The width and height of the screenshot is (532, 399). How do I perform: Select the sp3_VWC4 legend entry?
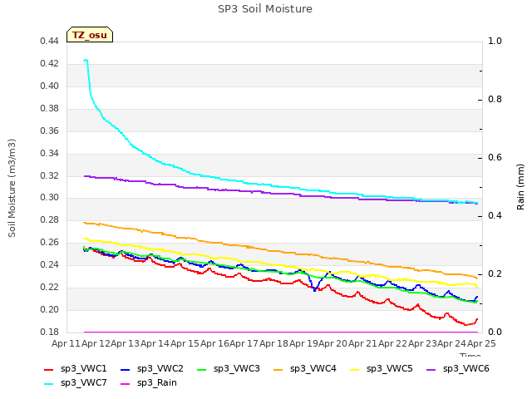305,369
